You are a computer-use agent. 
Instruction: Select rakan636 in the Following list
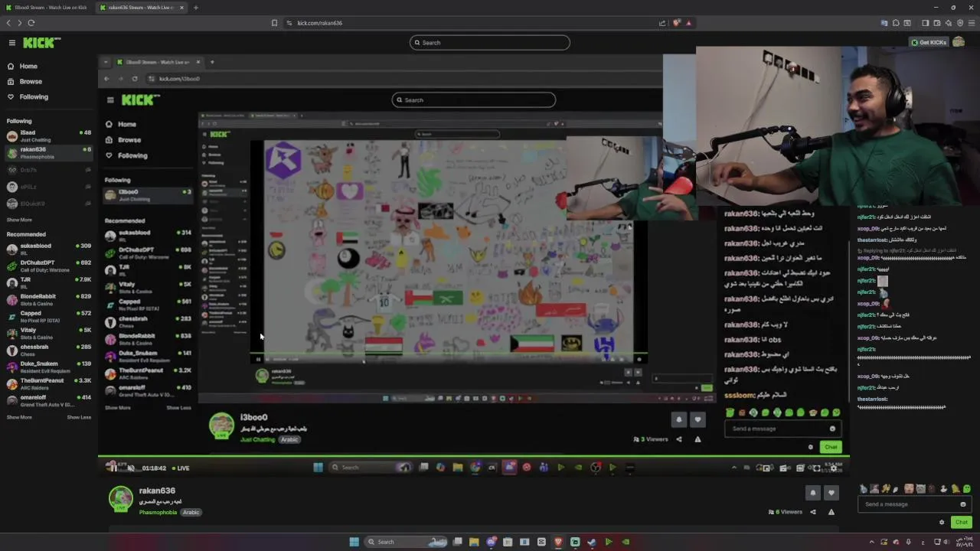click(x=49, y=153)
